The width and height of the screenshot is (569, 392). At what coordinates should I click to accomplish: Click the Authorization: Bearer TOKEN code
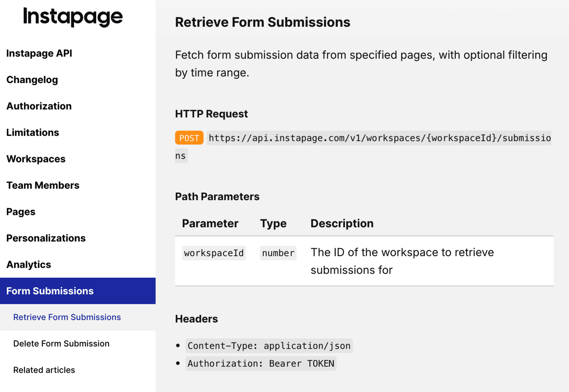click(x=261, y=364)
